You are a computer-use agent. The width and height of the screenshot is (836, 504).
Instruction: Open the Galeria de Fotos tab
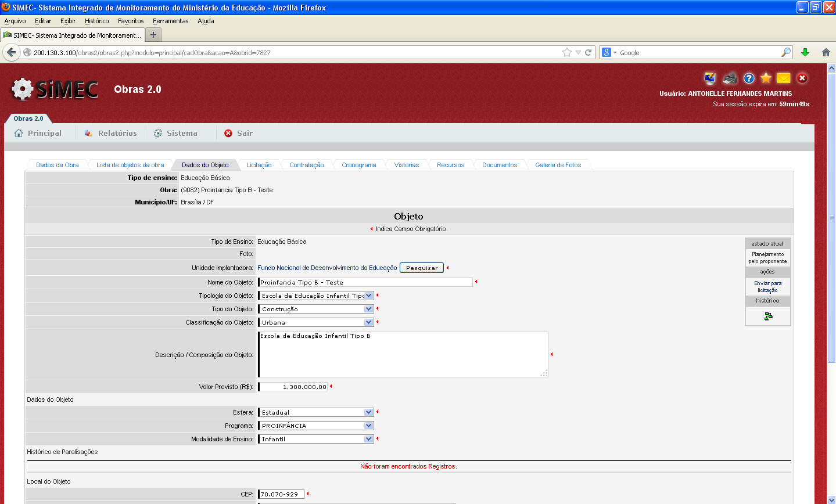point(558,165)
